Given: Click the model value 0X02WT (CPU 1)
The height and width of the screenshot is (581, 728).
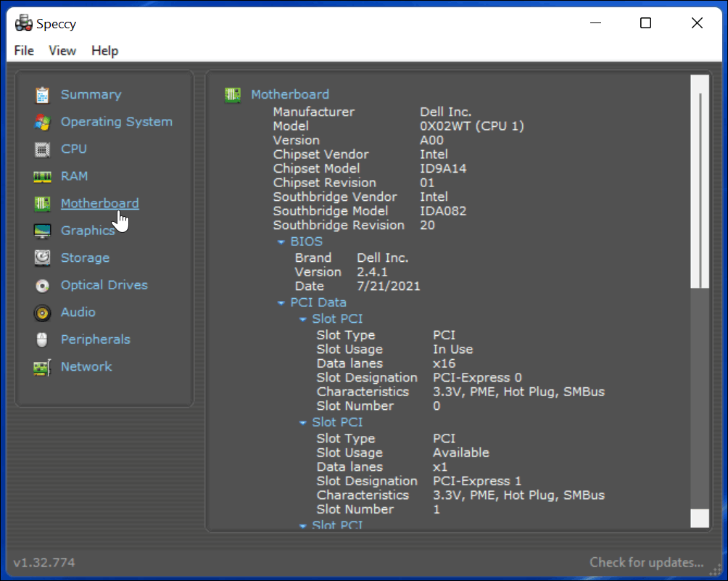Looking at the screenshot, I should (472, 126).
